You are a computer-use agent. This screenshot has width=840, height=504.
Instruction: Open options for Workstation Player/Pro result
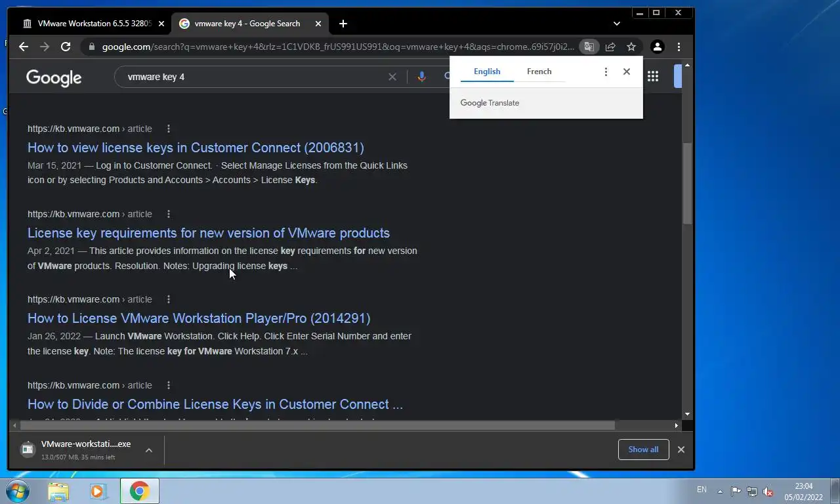[169, 299]
